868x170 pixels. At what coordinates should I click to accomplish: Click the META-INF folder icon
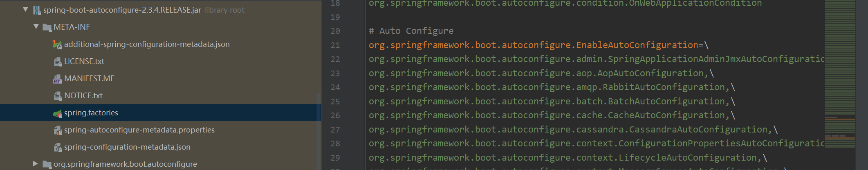pos(47,27)
